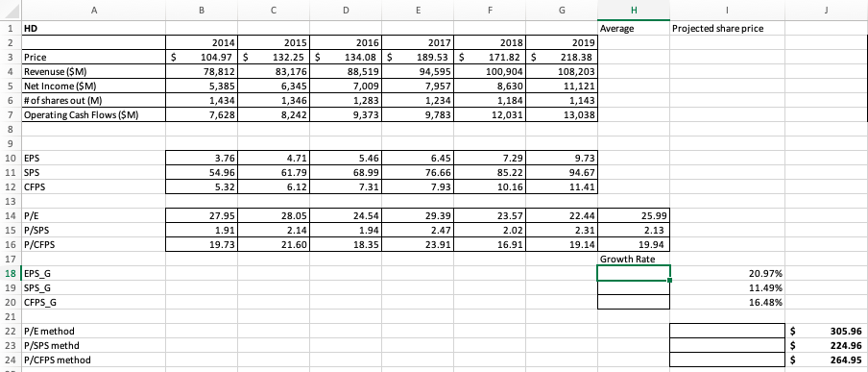Click the Projected share price header

pos(727,28)
